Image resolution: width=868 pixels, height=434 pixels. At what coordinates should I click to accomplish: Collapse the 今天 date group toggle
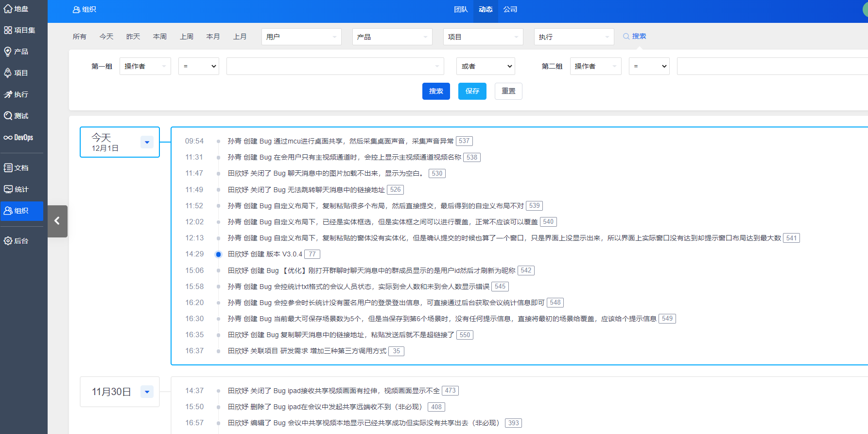pos(147,142)
